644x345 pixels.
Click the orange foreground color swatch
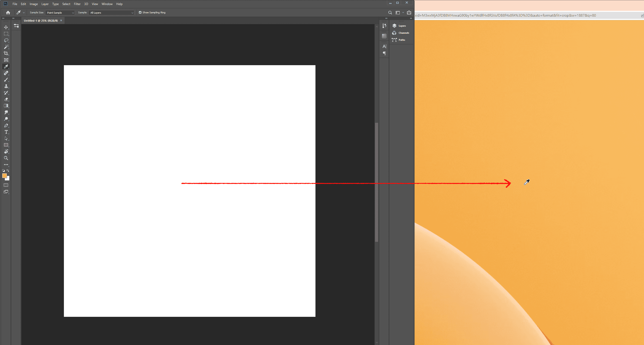point(4,176)
